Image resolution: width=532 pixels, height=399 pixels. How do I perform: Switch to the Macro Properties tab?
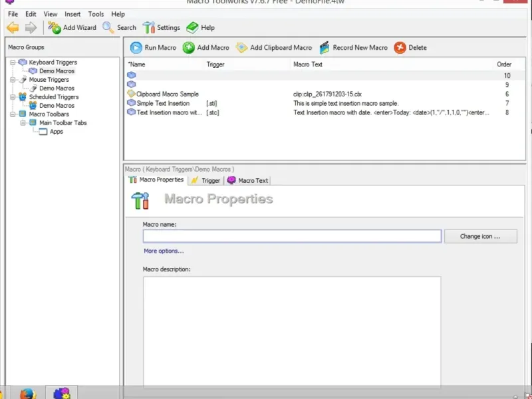tap(156, 180)
